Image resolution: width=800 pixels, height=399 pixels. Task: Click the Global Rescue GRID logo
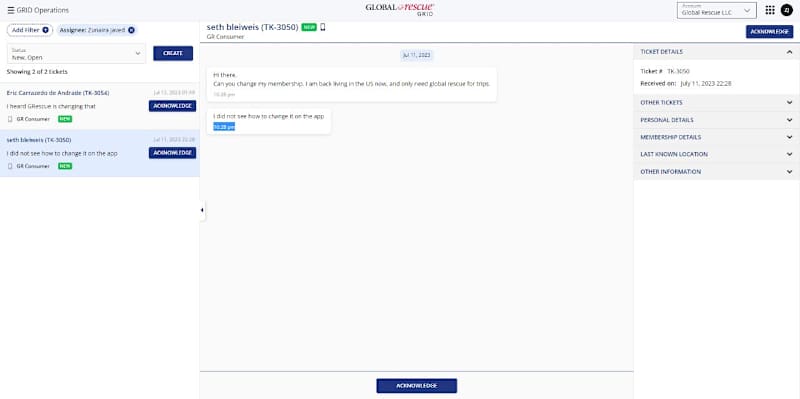[x=400, y=9]
